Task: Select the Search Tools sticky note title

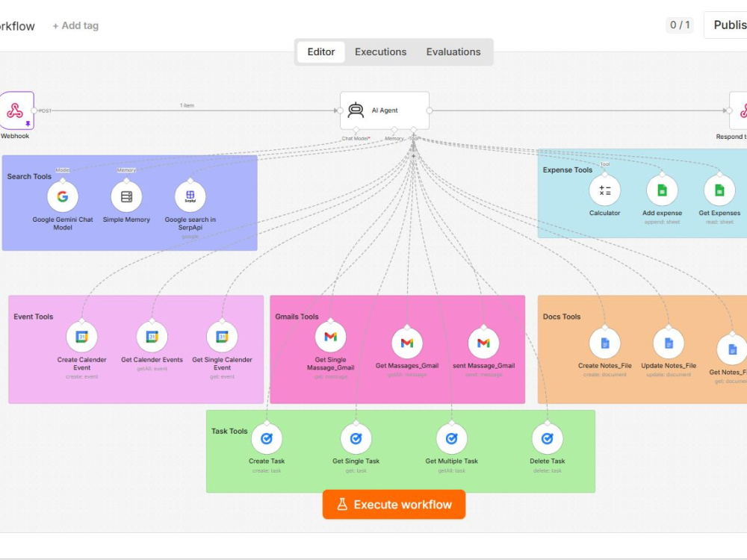Action: 29,176
